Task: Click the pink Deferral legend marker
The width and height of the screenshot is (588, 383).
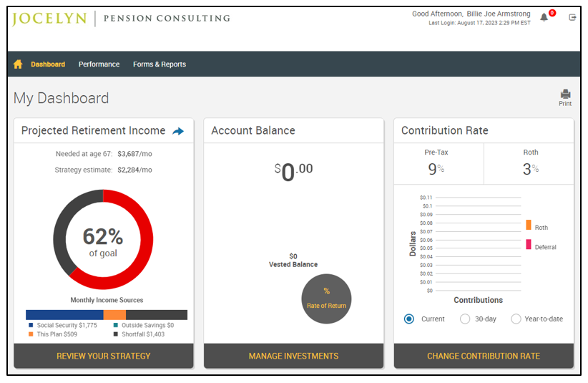Action: pyautogui.click(x=529, y=245)
